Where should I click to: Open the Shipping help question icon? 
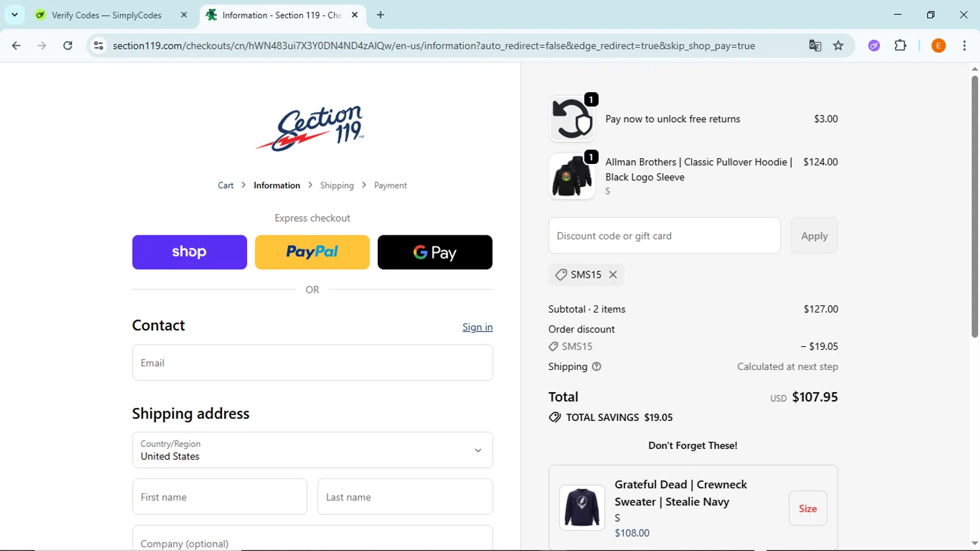tap(596, 367)
